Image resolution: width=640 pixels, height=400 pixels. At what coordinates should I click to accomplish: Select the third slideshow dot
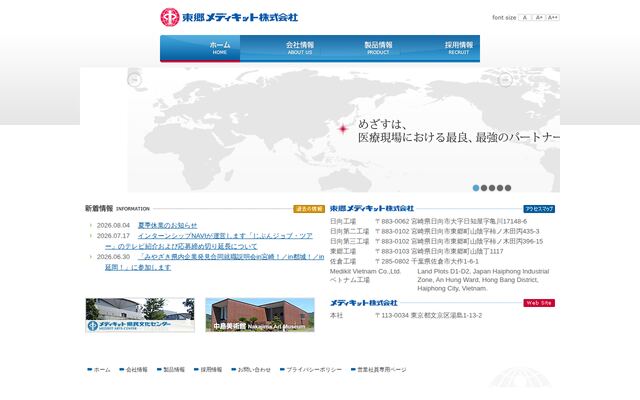(x=492, y=188)
